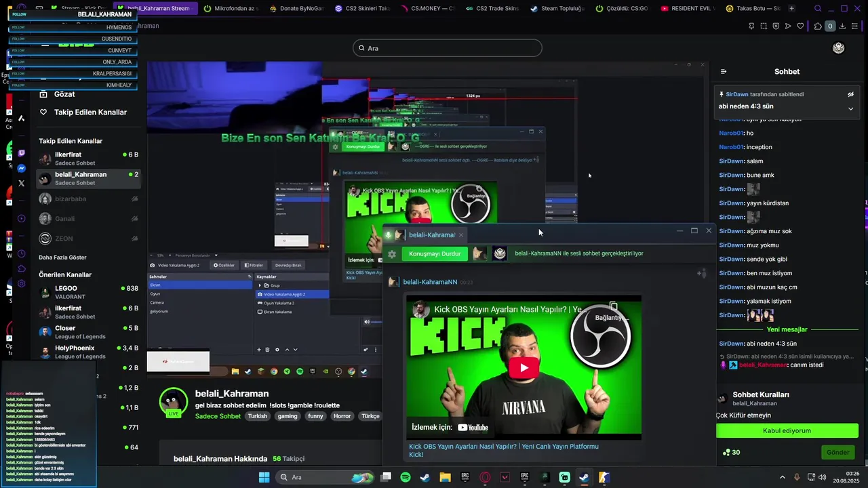The height and width of the screenshot is (488, 868).
Task: Switch to CS.MONEY browser tab
Action: [x=427, y=9]
